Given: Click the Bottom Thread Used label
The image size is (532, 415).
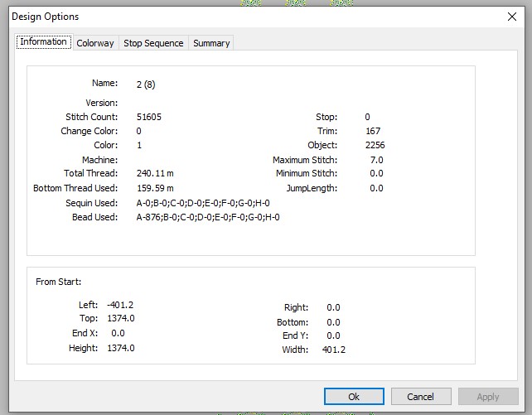Looking at the screenshot, I should [75, 188].
